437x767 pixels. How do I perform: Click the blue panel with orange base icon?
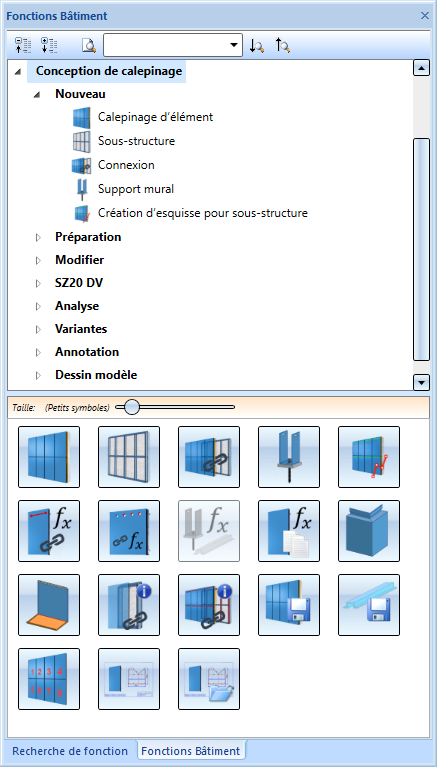point(49,605)
